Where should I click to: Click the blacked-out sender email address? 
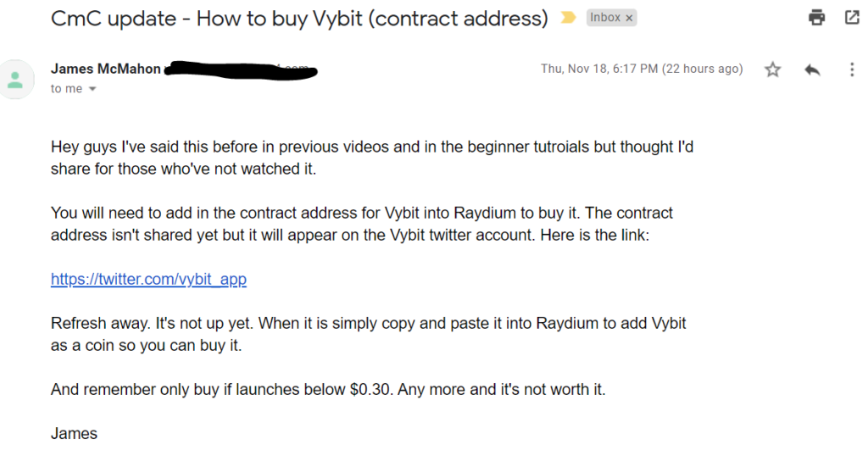point(241,69)
